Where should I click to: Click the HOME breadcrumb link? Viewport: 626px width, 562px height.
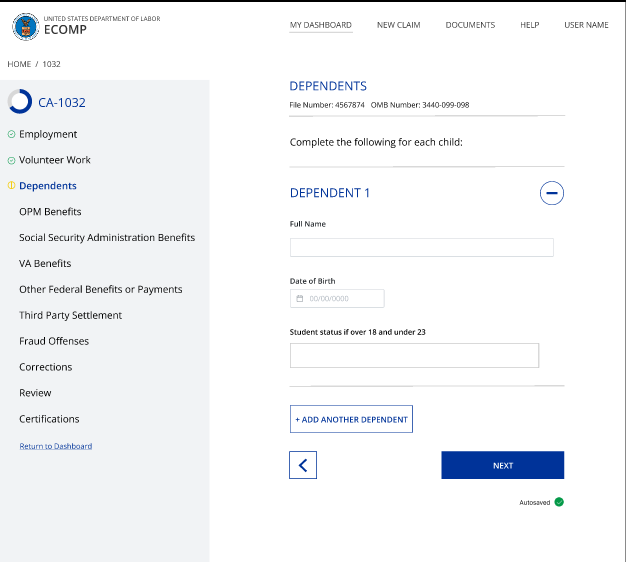19,64
